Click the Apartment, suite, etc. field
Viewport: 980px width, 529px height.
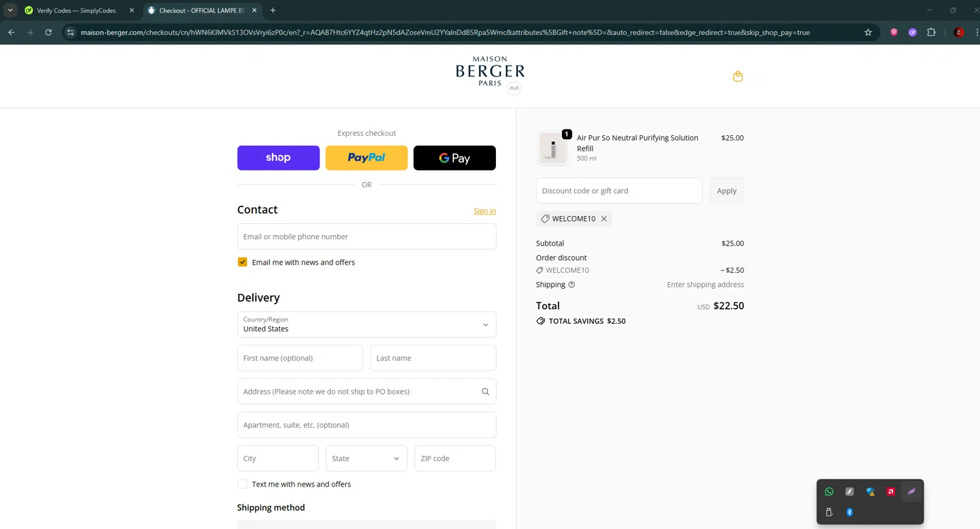pyautogui.click(x=367, y=425)
